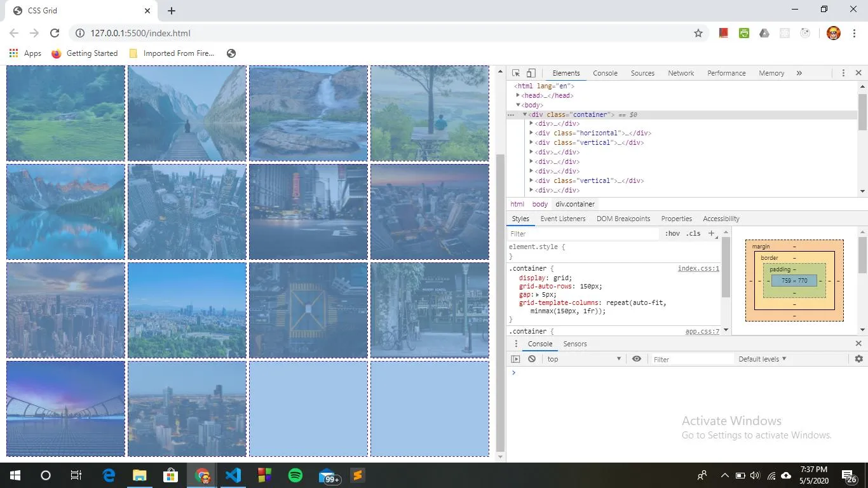Switch to the Network tab

point(681,73)
